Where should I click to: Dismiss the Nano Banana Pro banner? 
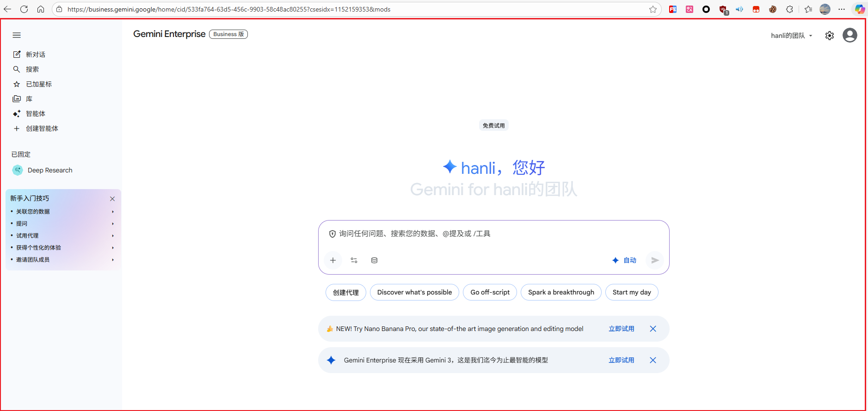[653, 329]
